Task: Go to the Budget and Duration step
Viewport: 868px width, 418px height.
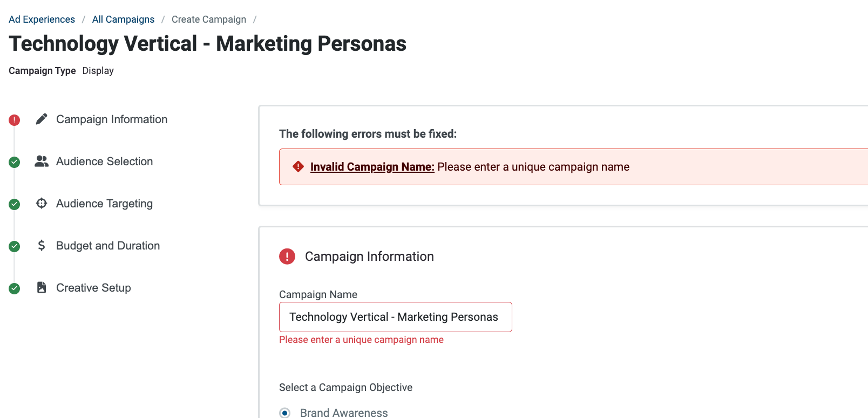Action: (108, 246)
